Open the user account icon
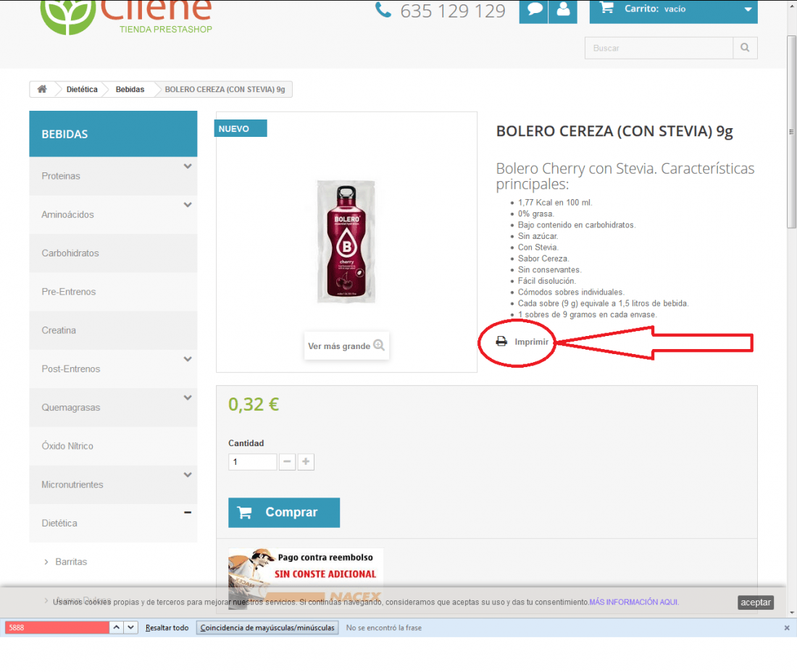 click(563, 9)
